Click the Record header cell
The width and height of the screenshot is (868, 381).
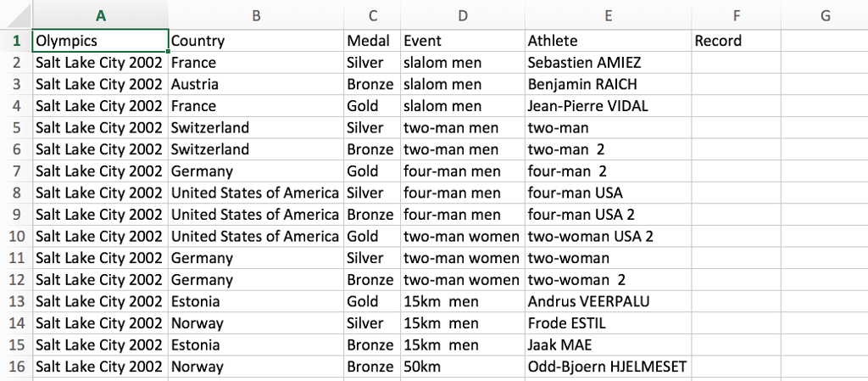point(736,41)
